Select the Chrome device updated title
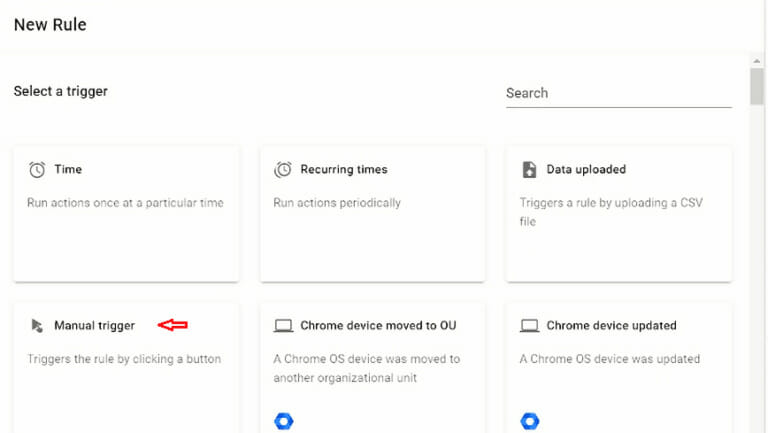The width and height of the screenshot is (768, 433). 611,326
